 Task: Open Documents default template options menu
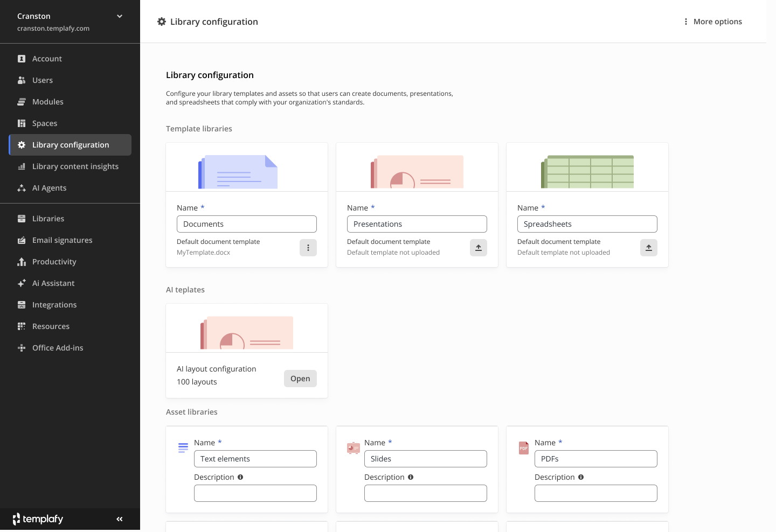coord(308,248)
